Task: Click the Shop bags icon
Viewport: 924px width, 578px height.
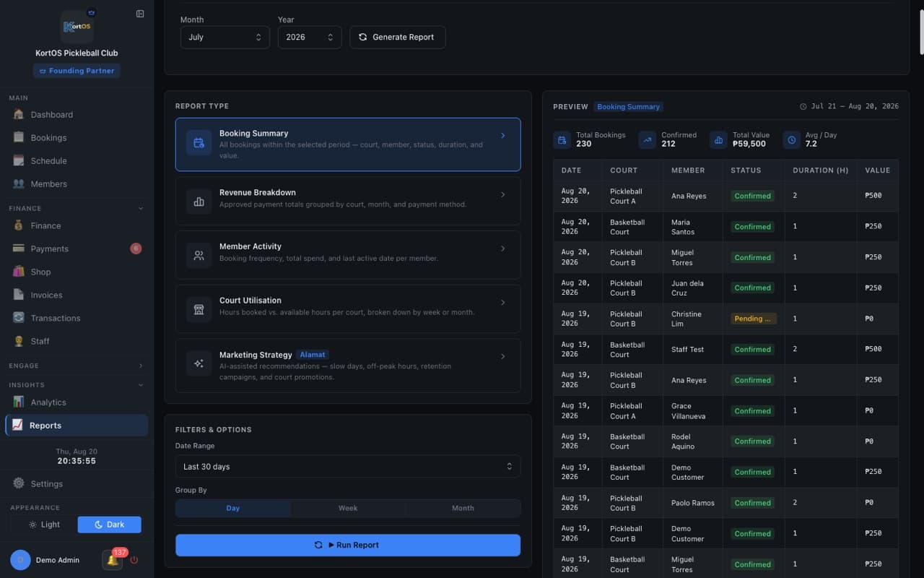Action: (x=19, y=272)
